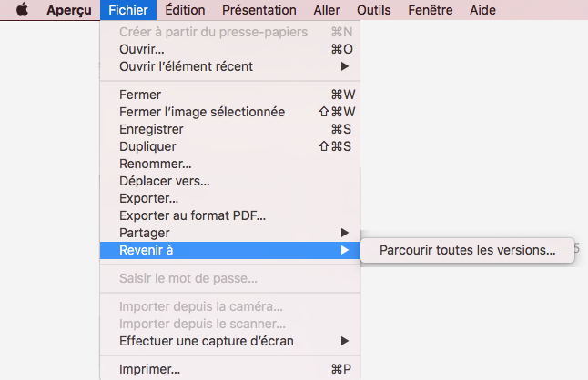
Task: Select Fermer in the menu
Action: click(x=140, y=95)
